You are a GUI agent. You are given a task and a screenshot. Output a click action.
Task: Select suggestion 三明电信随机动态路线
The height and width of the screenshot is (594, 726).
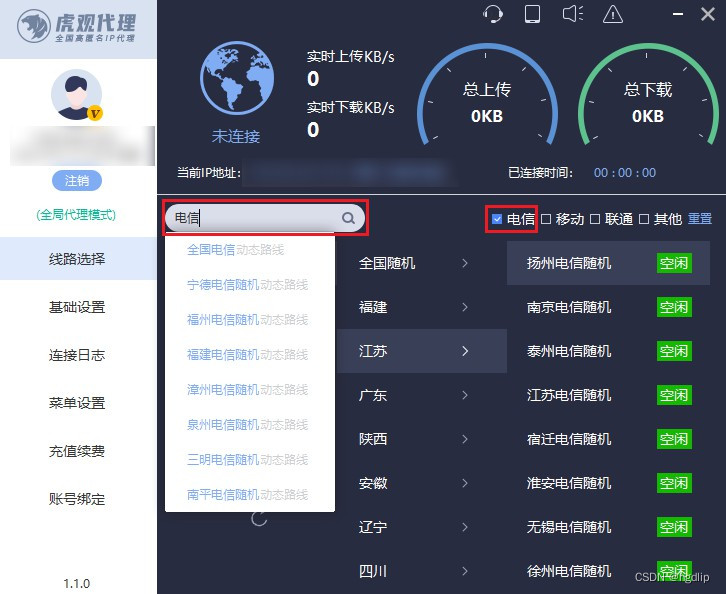point(250,460)
